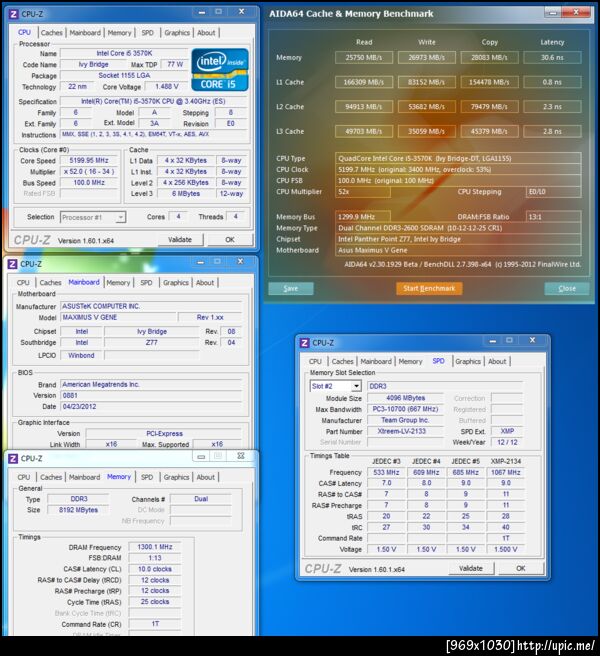
Task: Click Core Speed value 5199.95 MHz
Action: pyautogui.click(x=89, y=161)
